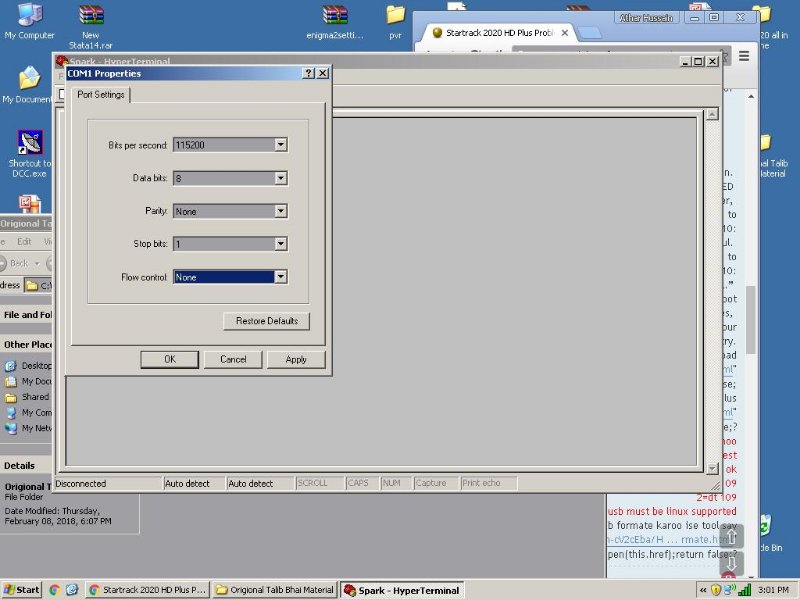Open the Stop bits dropdown
This screenshot has height=600, width=800.
point(281,244)
